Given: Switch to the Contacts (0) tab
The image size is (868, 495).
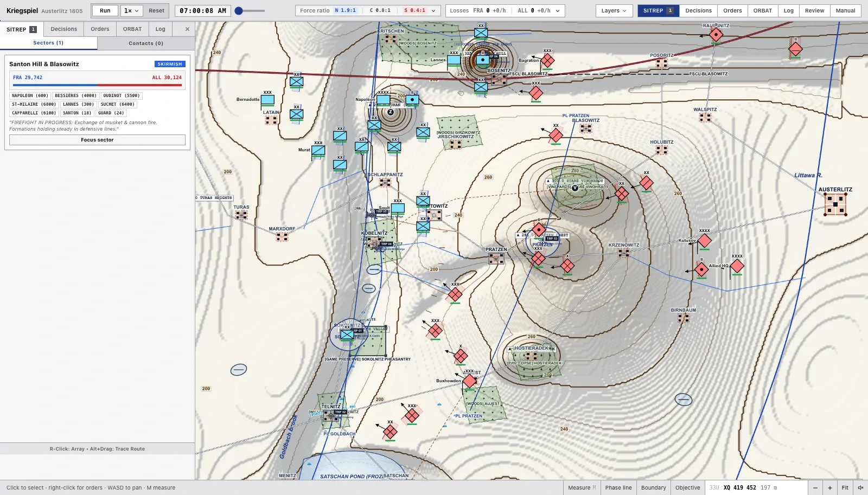Looking at the screenshot, I should point(146,43).
